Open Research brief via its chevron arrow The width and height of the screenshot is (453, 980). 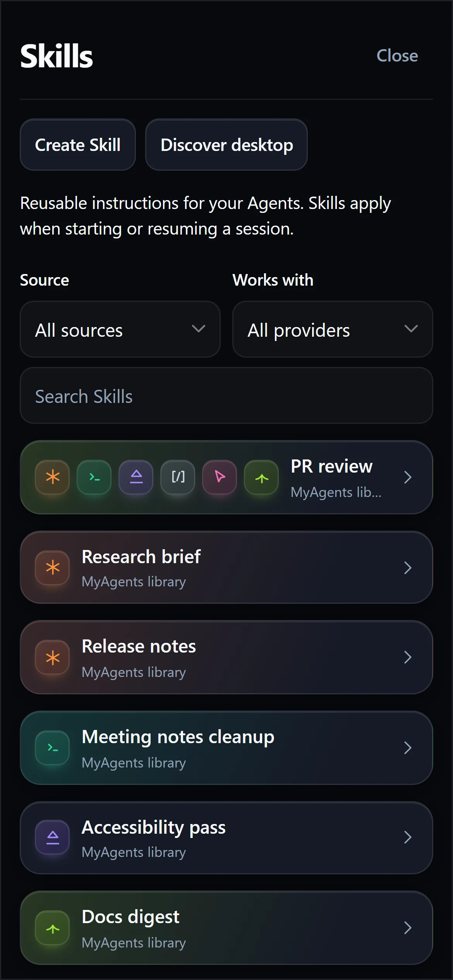(408, 568)
